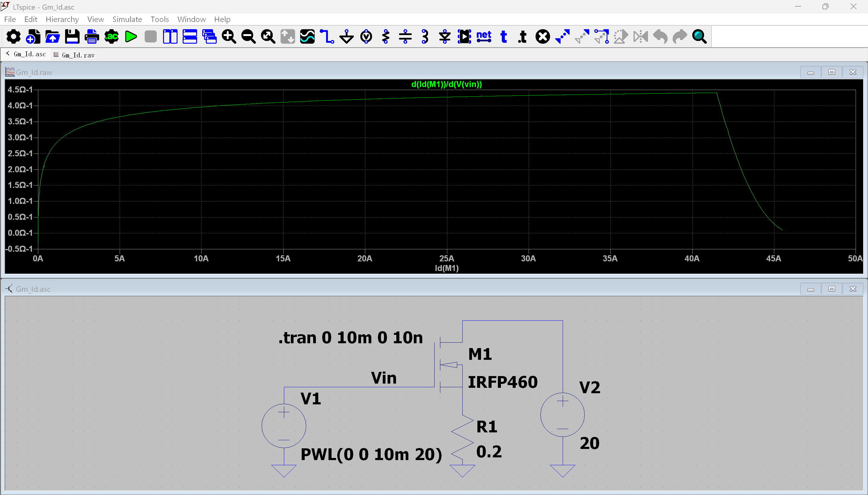Click the Undo arrow icon

click(x=660, y=36)
